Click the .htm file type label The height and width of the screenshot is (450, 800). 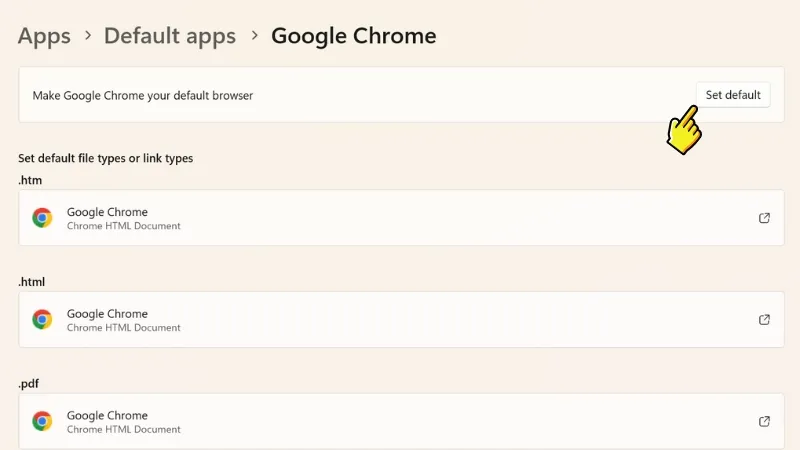[x=30, y=180]
